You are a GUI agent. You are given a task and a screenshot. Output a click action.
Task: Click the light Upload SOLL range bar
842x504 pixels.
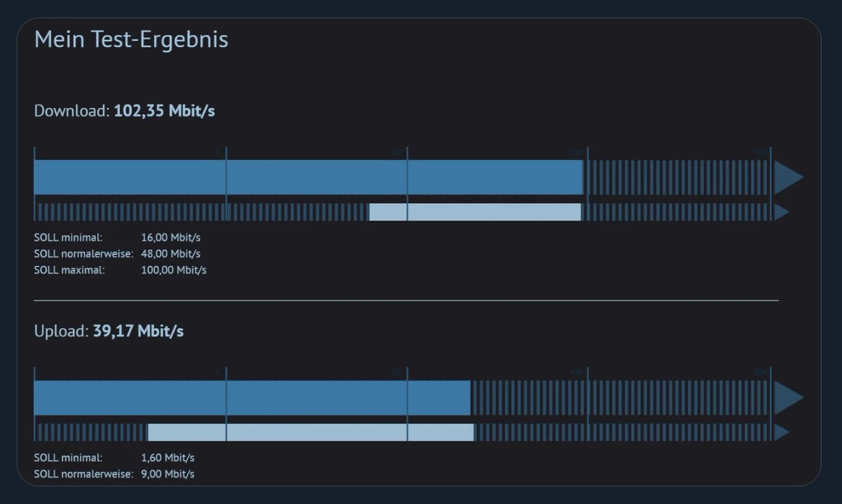tap(311, 432)
